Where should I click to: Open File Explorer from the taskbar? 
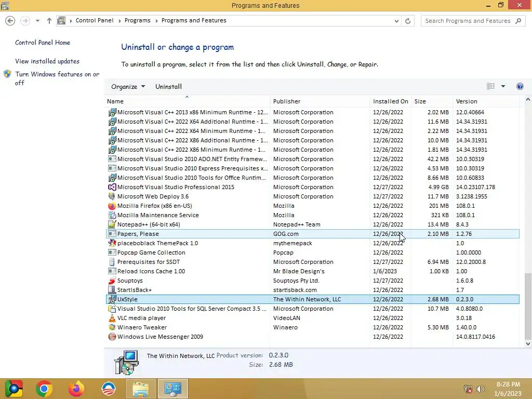140,389
